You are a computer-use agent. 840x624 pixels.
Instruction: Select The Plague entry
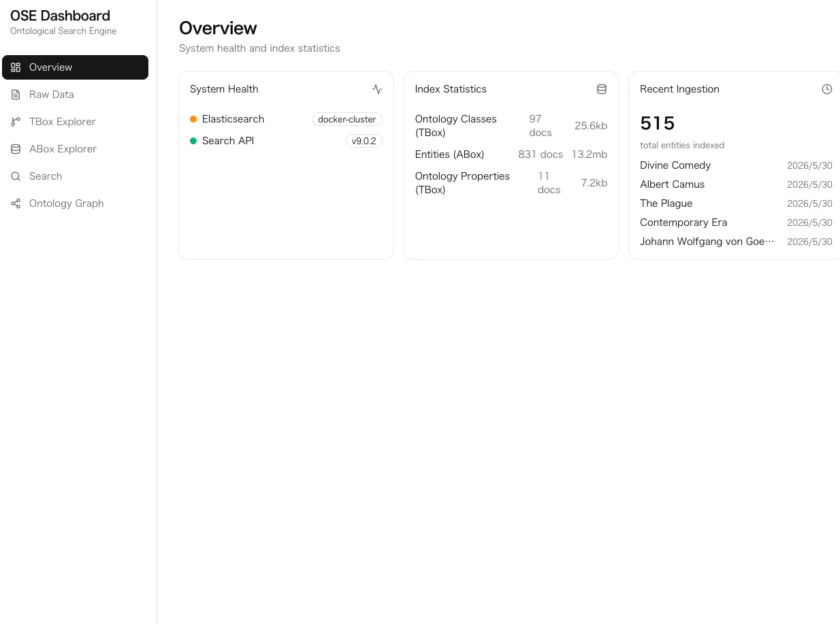click(x=666, y=203)
